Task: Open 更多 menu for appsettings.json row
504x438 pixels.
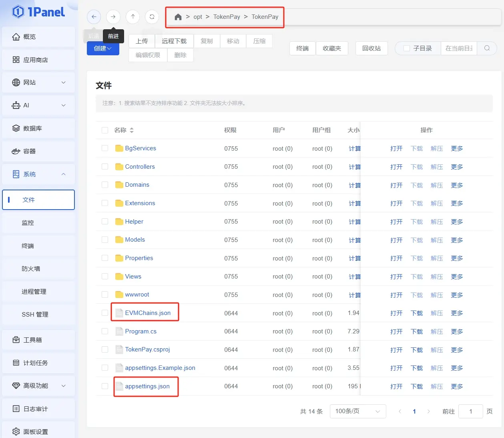Action: coord(457,387)
